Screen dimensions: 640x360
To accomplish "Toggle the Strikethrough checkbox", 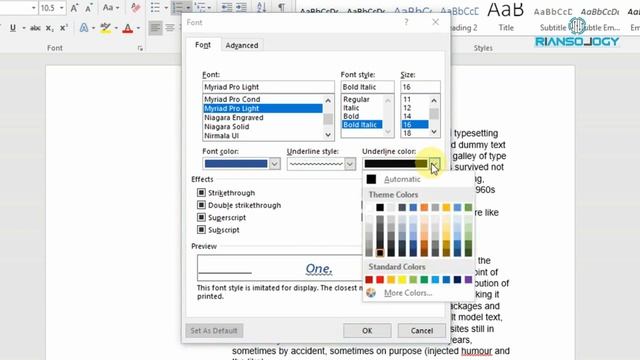I will (201, 192).
